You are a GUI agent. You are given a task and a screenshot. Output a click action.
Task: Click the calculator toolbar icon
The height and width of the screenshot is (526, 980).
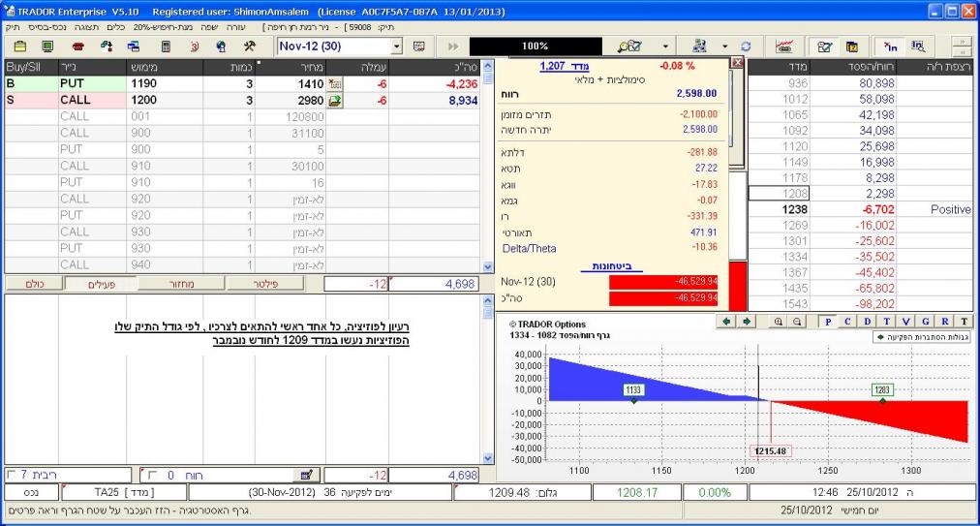click(x=166, y=46)
